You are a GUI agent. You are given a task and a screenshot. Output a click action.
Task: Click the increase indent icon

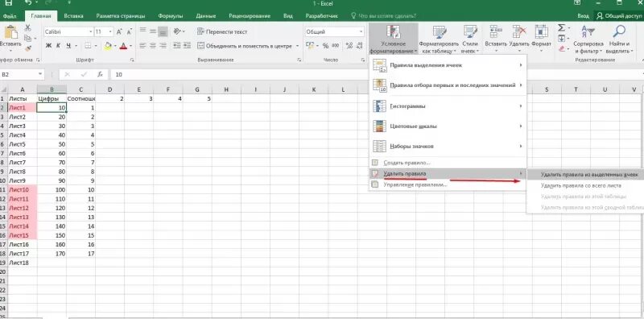click(187, 46)
